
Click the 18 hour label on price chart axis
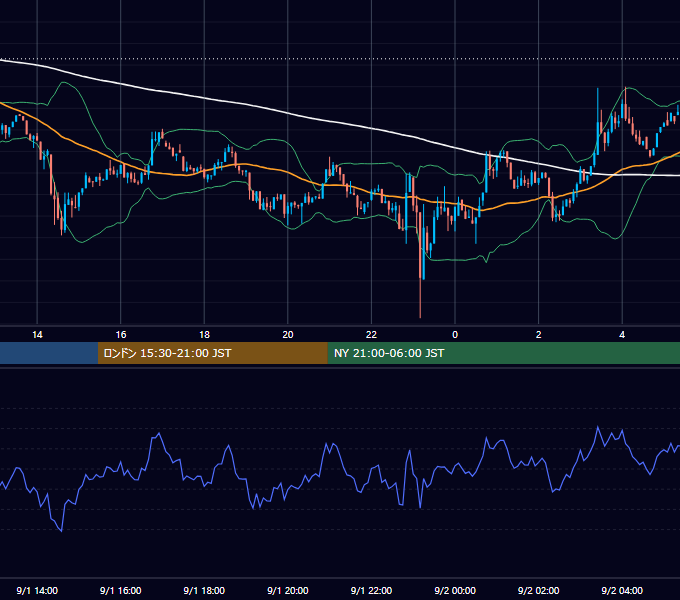click(x=204, y=335)
